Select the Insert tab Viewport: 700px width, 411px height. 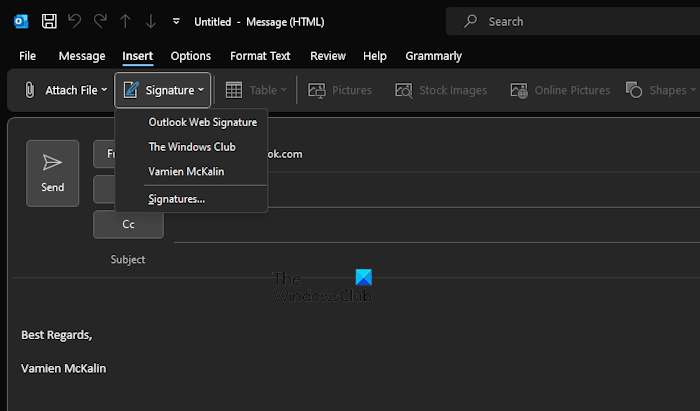(x=138, y=56)
